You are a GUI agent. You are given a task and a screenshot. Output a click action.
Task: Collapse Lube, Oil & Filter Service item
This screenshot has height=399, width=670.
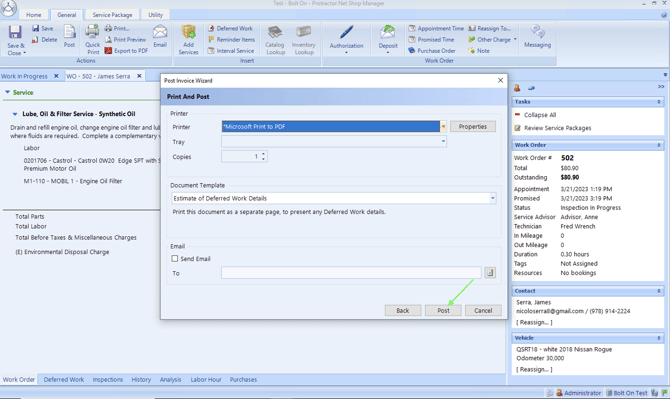click(15, 114)
